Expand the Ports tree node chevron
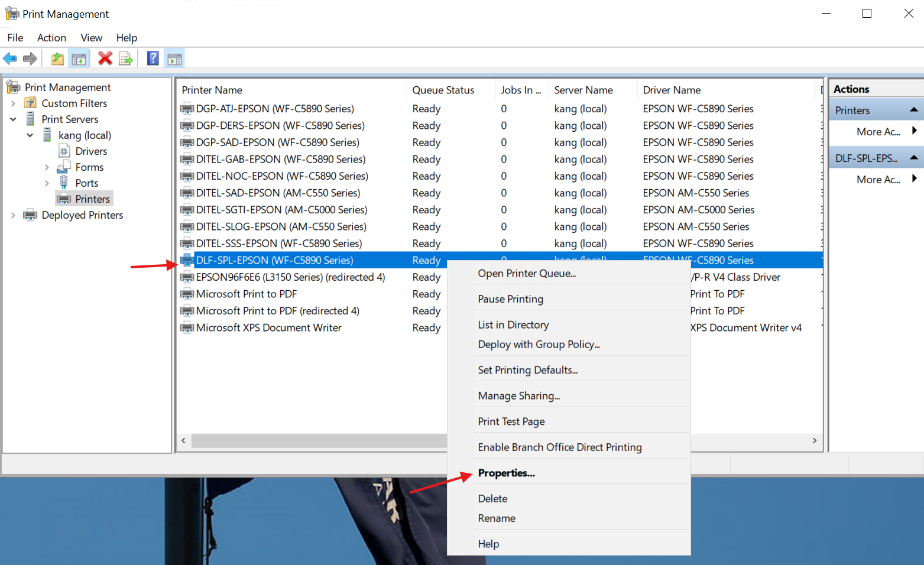924x565 pixels. (x=47, y=183)
